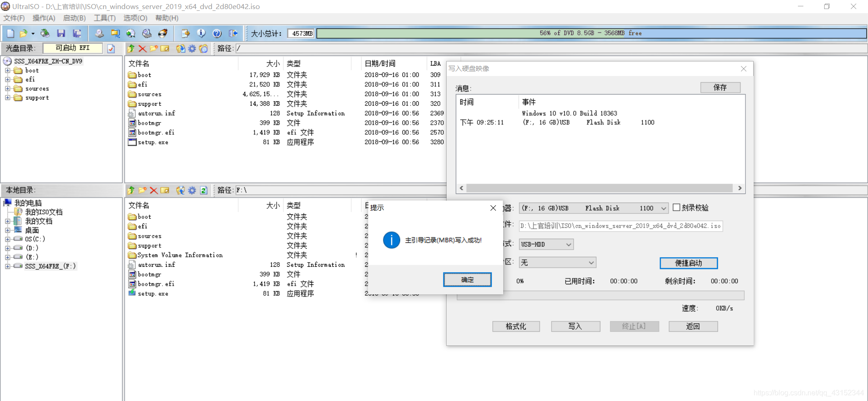This screenshot has height=401, width=868.
Task: Click the New folder icon in disc toolbar
Action: (x=154, y=48)
